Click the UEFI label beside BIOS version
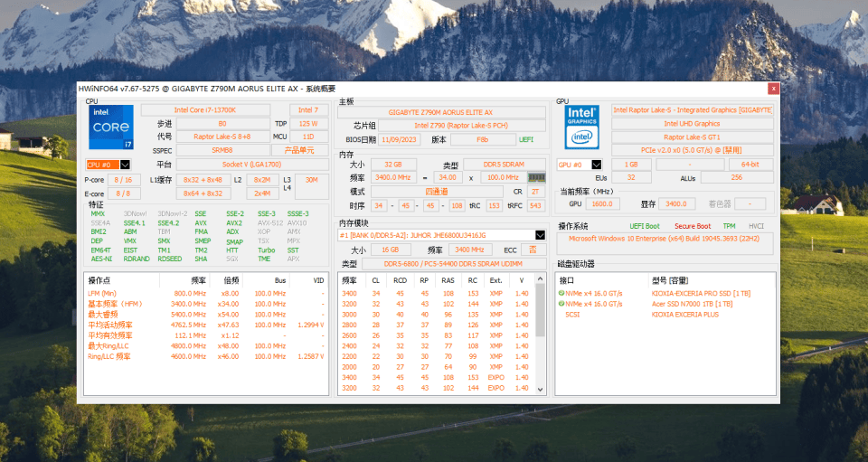868x462 pixels. [526, 139]
